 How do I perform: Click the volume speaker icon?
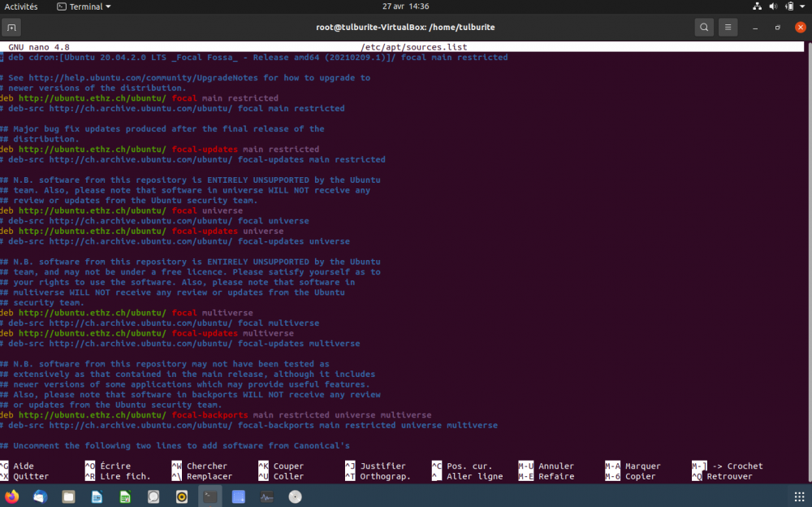(x=773, y=6)
